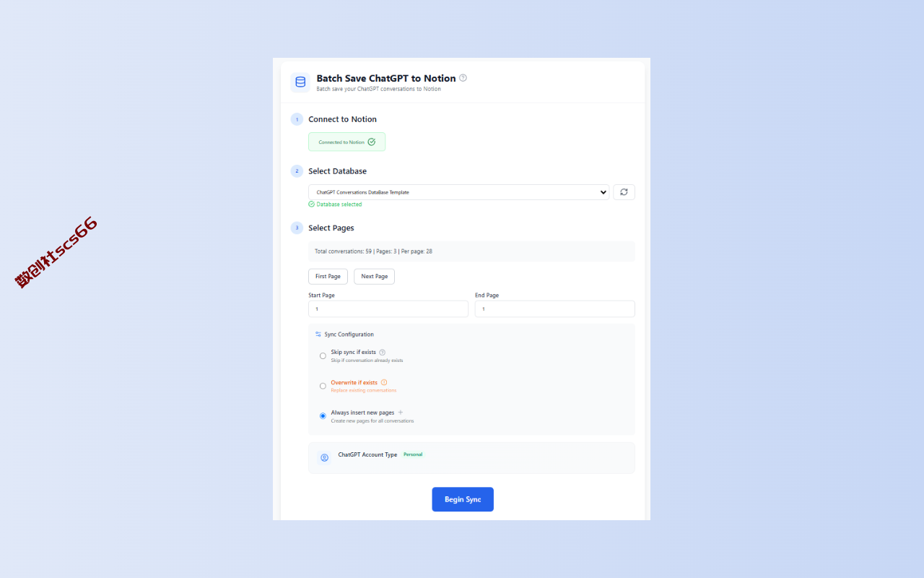
Task: Open warning icon next to Overwrite if exists
Action: (x=384, y=382)
